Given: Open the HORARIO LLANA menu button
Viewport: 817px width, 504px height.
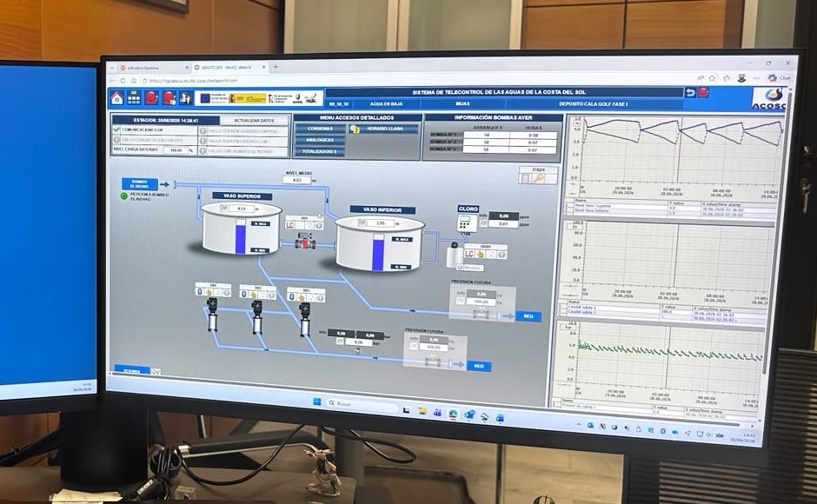Looking at the screenshot, I should [384, 129].
